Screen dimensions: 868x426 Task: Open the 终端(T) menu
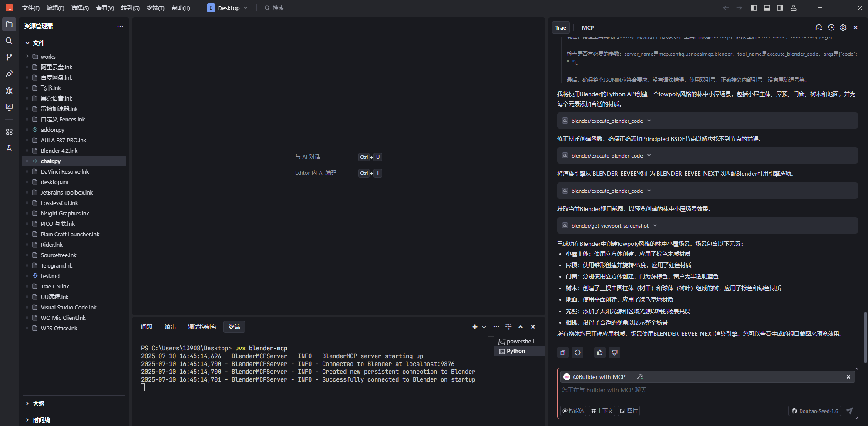pos(155,8)
